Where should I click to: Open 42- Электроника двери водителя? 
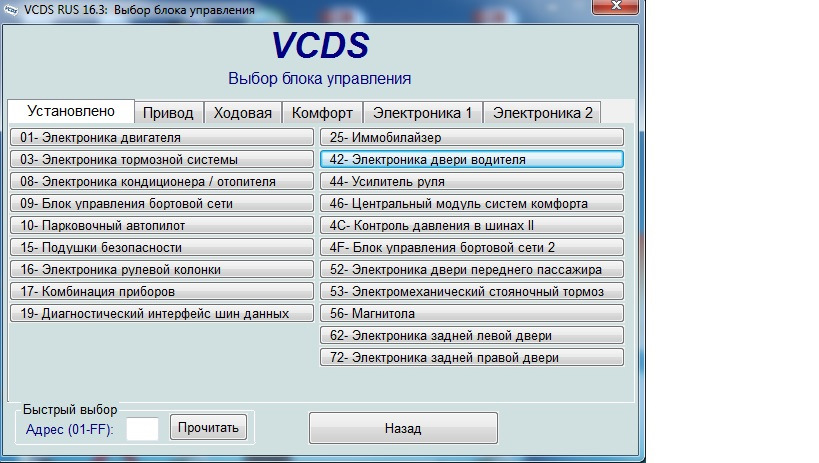472,159
